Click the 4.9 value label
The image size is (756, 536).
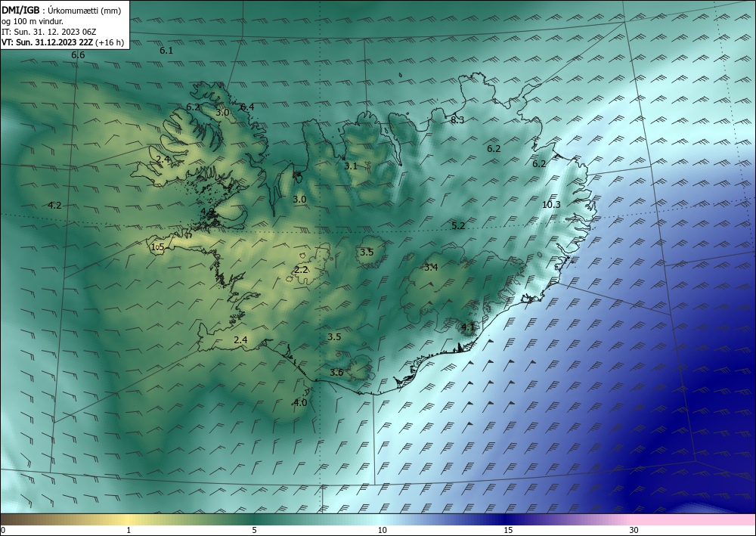pyautogui.click(x=207, y=211)
